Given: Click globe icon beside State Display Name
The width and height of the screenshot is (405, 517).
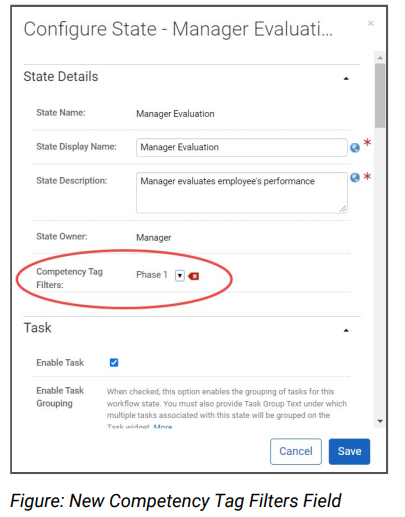Looking at the screenshot, I should coord(355,148).
